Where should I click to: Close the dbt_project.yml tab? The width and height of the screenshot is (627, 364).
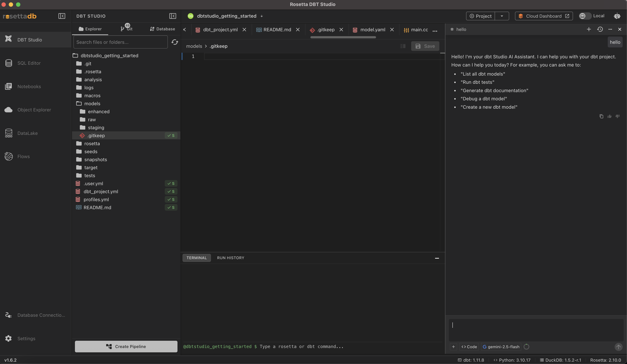coord(244,30)
